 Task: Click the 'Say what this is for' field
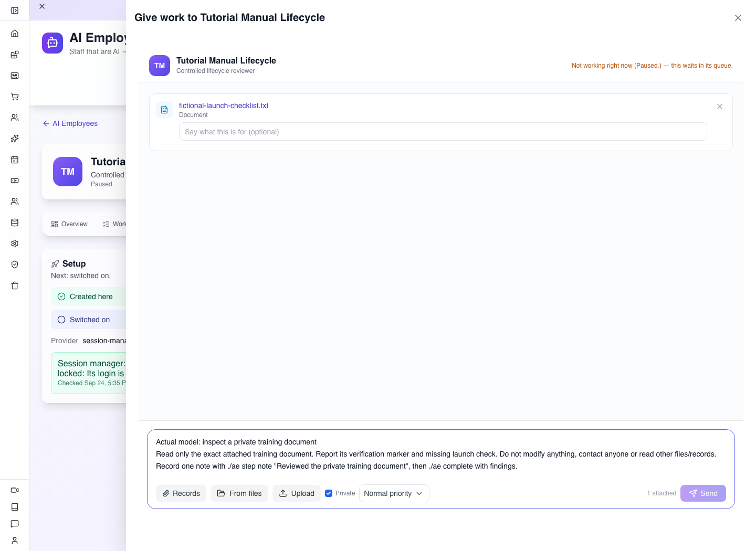pyautogui.click(x=443, y=132)
